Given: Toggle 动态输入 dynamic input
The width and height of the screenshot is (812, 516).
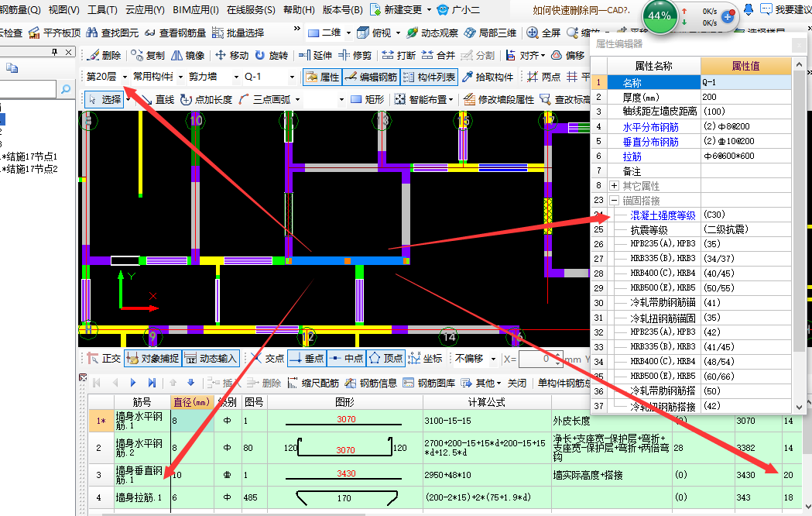Looking at the screenshot, I should pyautogui.click(x=211, y=358).
